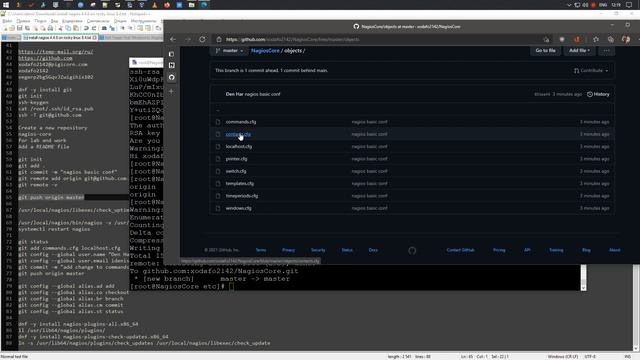Open GitHub Blog footer link

pos(586,250)
